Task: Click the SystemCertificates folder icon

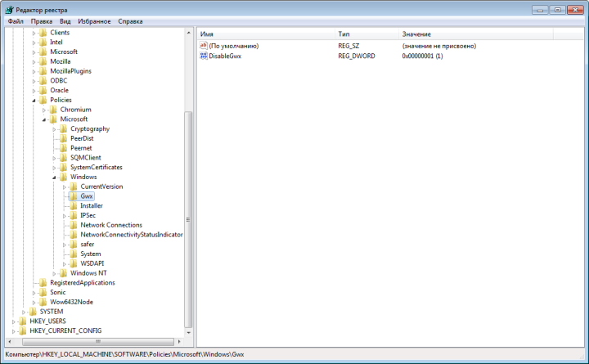Action: 64,167
